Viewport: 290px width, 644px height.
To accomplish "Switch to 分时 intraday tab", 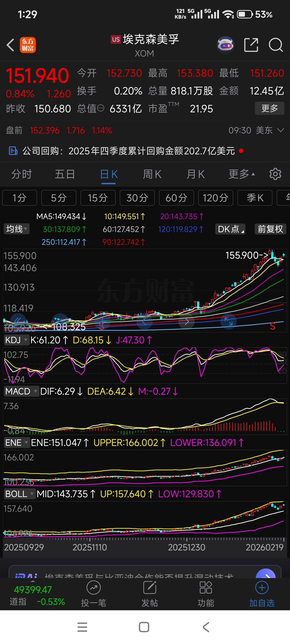I will tap(22, 174).
